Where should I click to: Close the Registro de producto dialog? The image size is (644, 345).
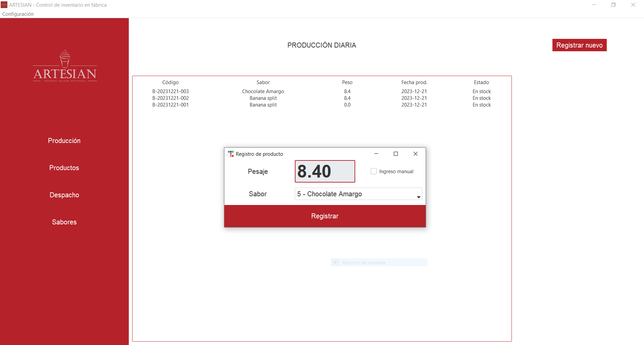point(415,154)
